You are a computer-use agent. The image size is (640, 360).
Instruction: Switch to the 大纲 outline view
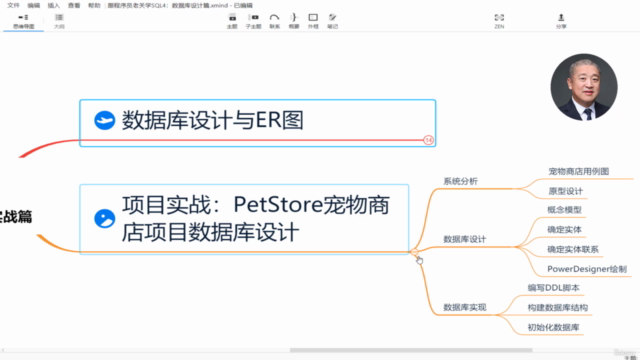pyautogui.click(x=59, y=21)
